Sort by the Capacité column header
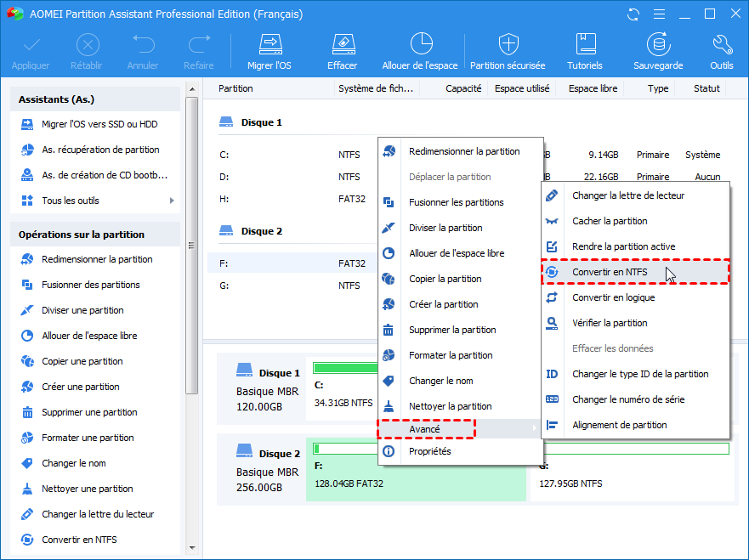Image resolution: width=749 pixels, height=560 pixels. [x=462, y=88]
